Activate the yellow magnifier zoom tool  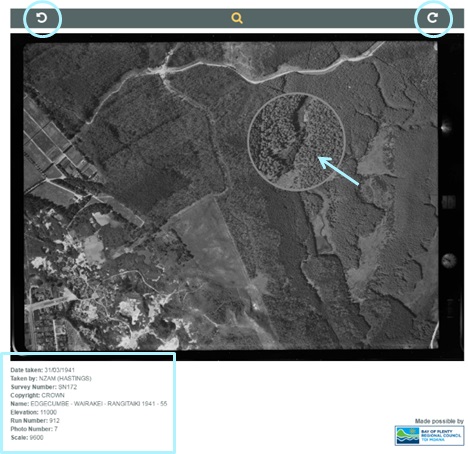click(x=237, y=18)
